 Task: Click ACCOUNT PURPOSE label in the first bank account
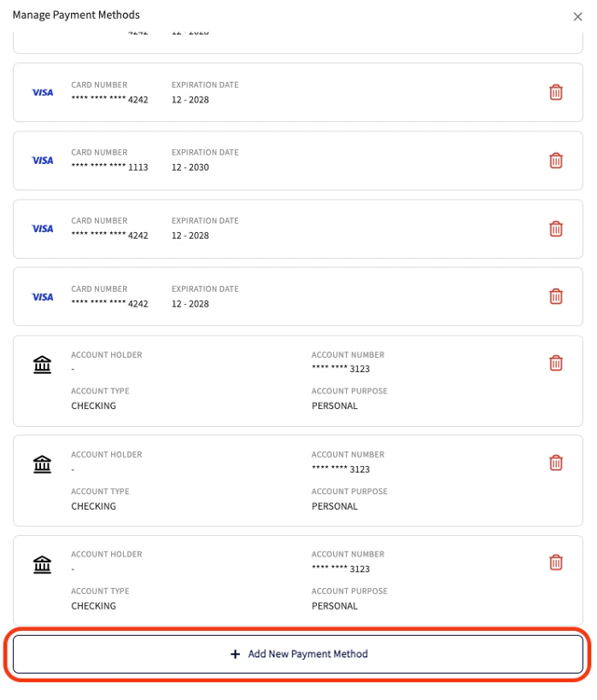[x=350, y=391]
